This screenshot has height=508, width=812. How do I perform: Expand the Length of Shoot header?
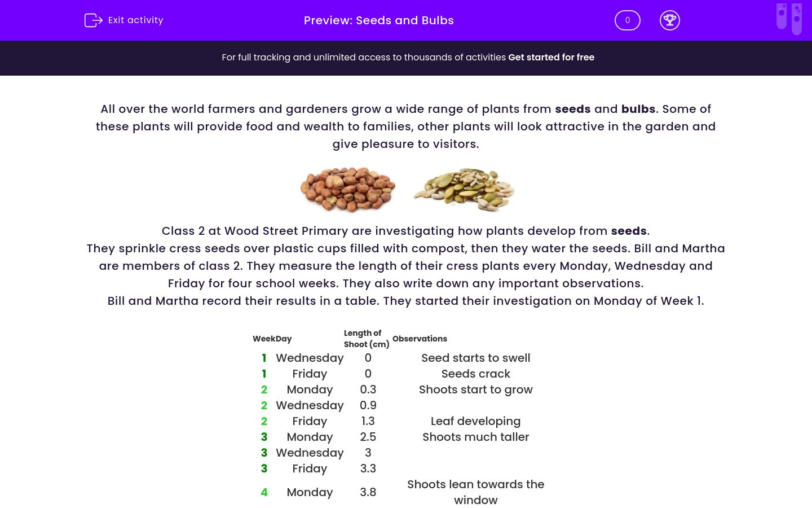coord(367,339)
